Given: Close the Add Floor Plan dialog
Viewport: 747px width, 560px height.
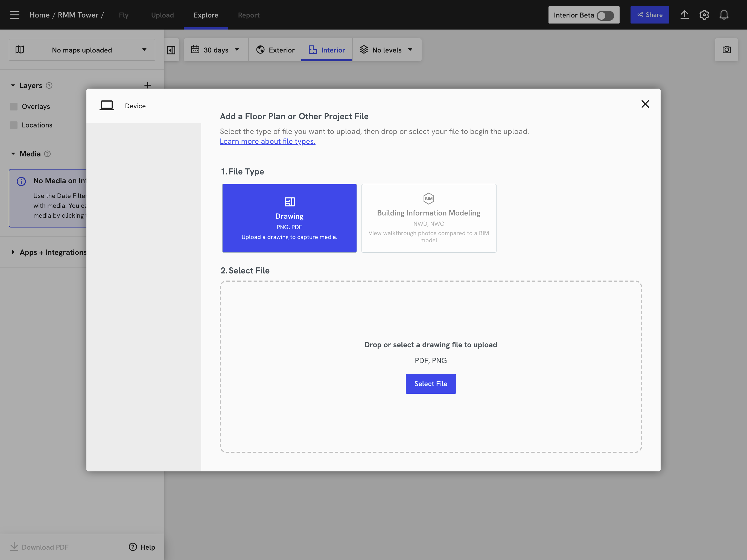Looking at the screenshot, I should (645, 104).
